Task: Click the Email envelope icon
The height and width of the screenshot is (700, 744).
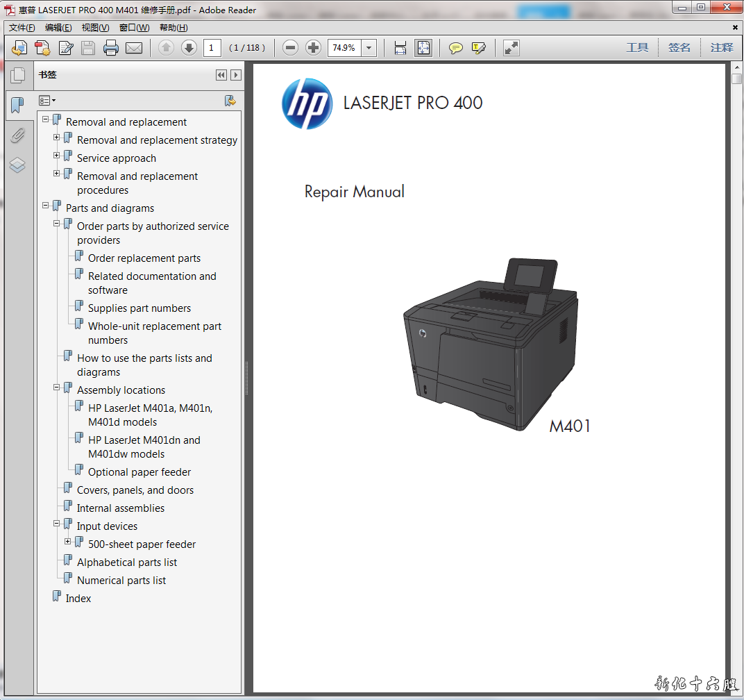Action: [134, 48]
